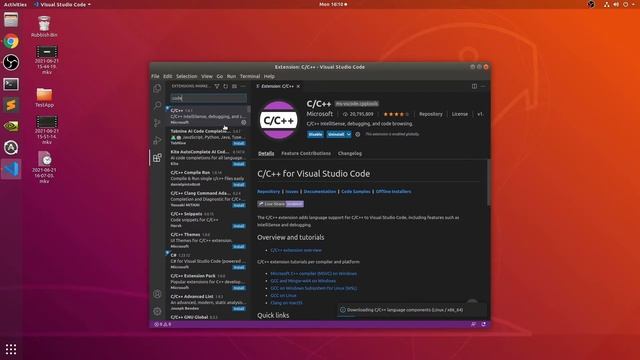The width and height of the screenshot is (640, 360).
Task: Select the TestApp folder on the desktop
Action: (x=44, y=98)
